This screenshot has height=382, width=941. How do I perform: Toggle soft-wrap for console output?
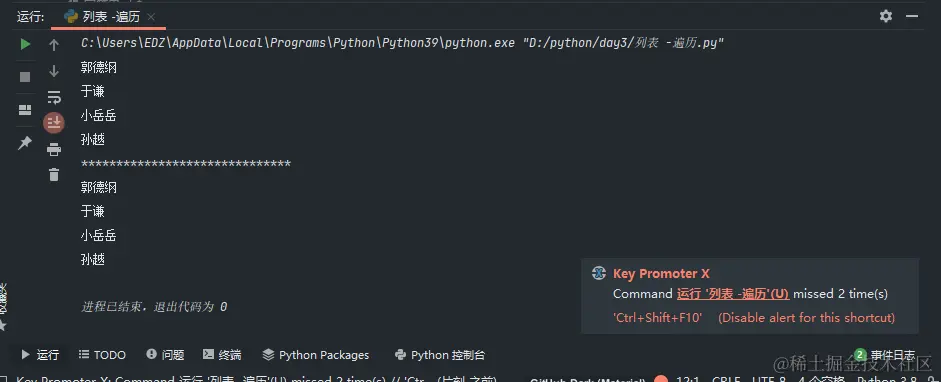pyautogui.click(x=54, y=97)
